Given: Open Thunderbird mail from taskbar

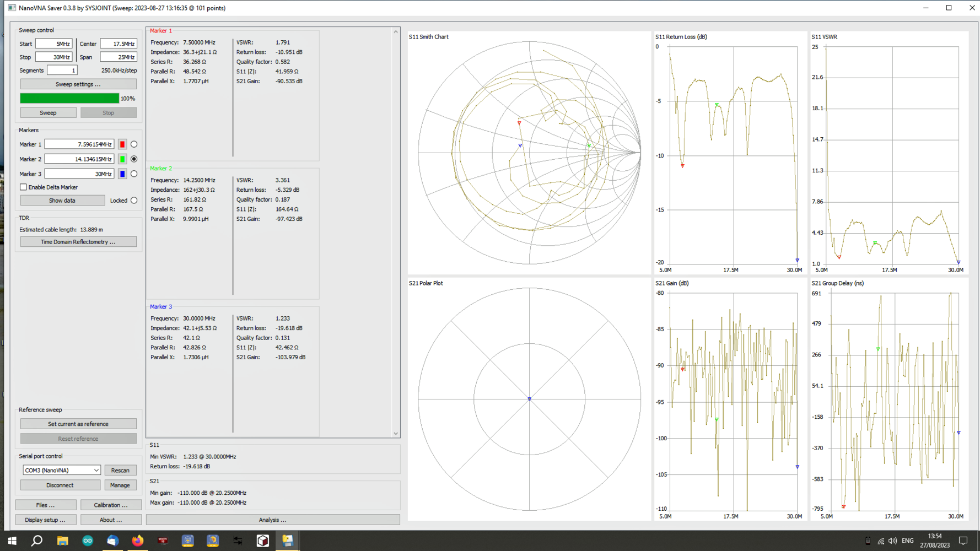Looking at the screenshot, I should coord(112,541).
